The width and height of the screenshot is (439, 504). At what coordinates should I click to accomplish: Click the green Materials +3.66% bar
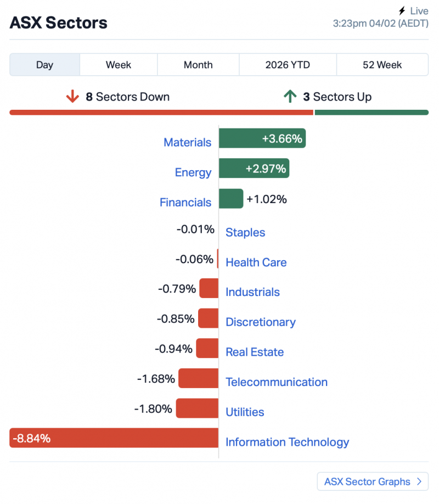click(262, 138)
